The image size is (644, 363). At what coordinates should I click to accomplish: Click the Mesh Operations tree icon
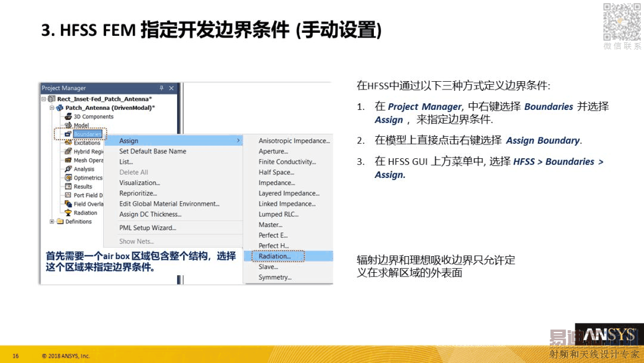click(68, 161)
